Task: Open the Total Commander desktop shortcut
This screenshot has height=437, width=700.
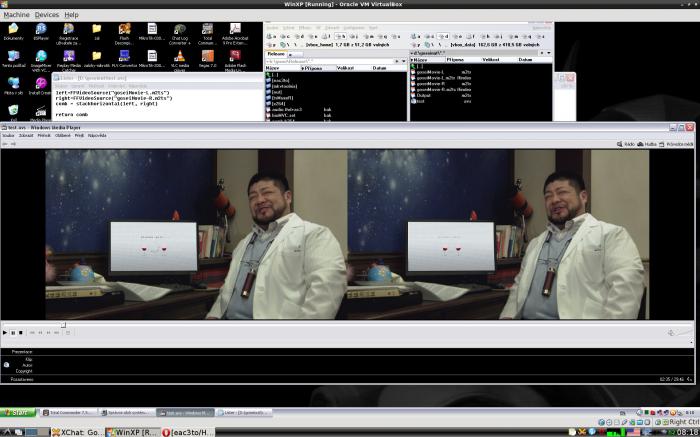Action: pyautogui.click(x=207, y=34)
